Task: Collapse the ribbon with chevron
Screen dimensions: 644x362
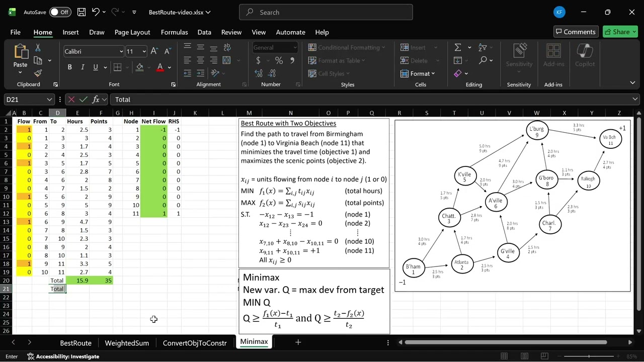Action: point(633,83)
